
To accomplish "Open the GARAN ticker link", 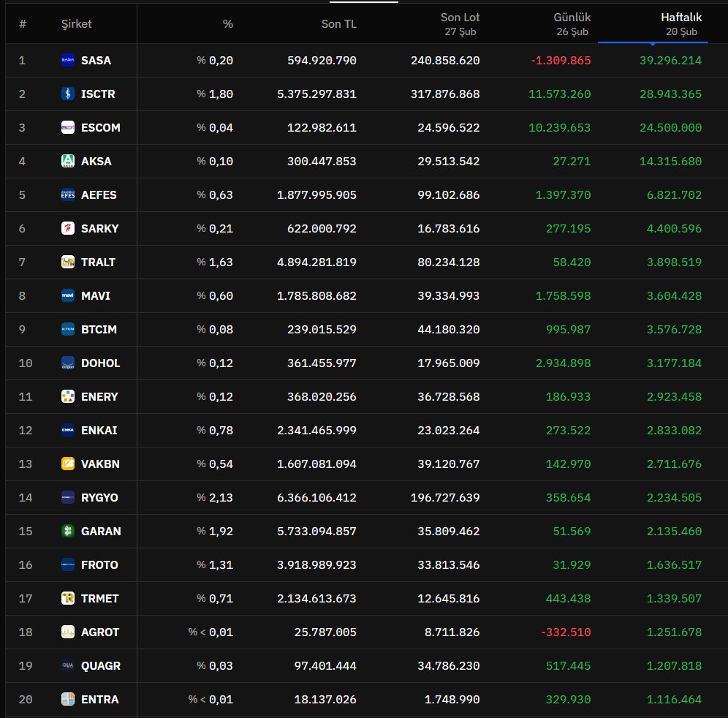I will point(101,531).
